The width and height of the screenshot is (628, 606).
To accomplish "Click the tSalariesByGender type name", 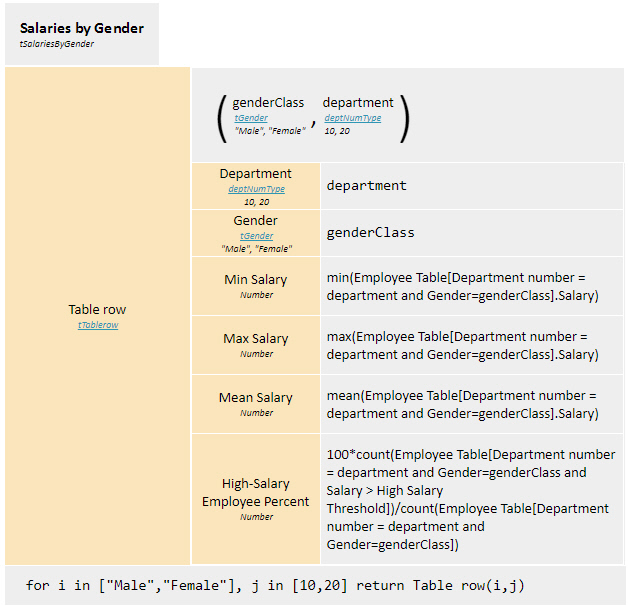I will click(57, 44).
